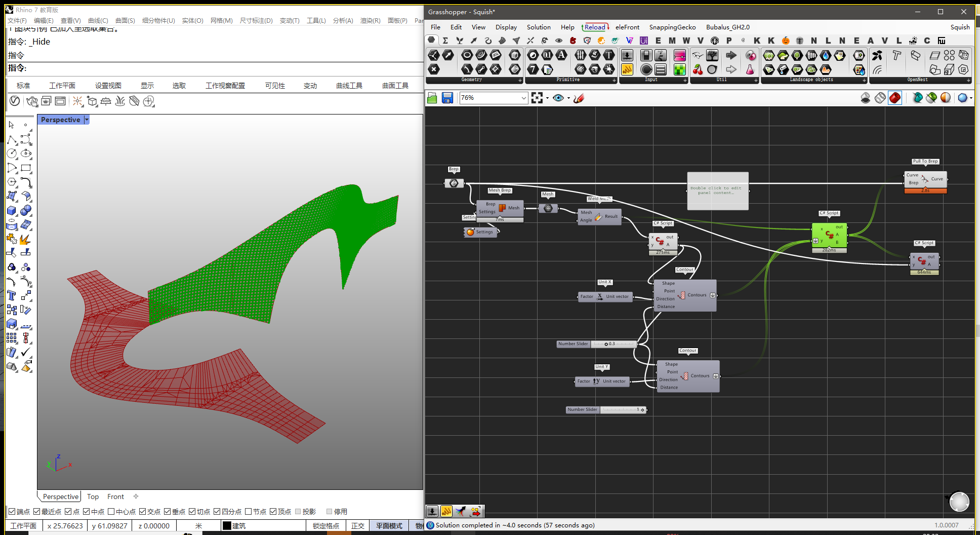
Task: Click the Brep parameter component
Action: (x=454, y=183)
